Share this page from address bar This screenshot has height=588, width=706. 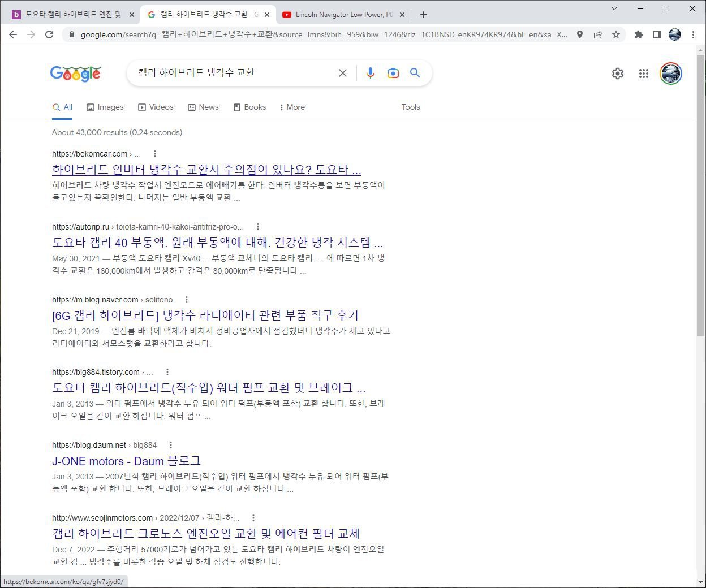tap(598, 34)
